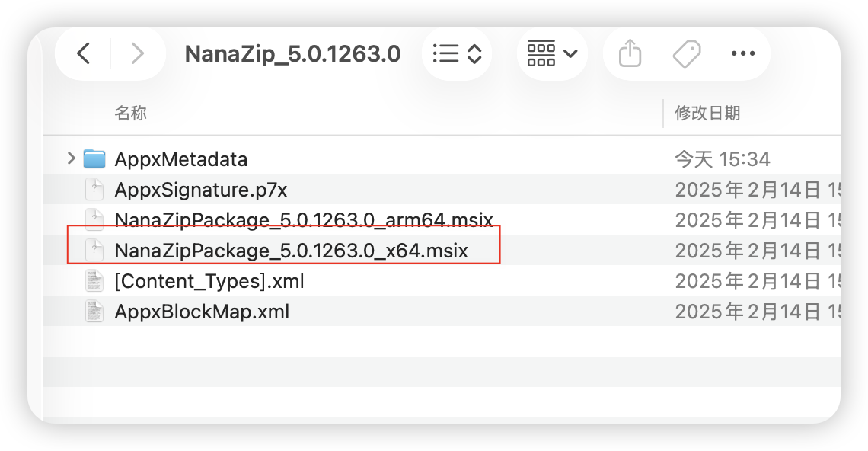
Task: Click the Share icon in the toolbar
Action: click(x=628, y=53)
